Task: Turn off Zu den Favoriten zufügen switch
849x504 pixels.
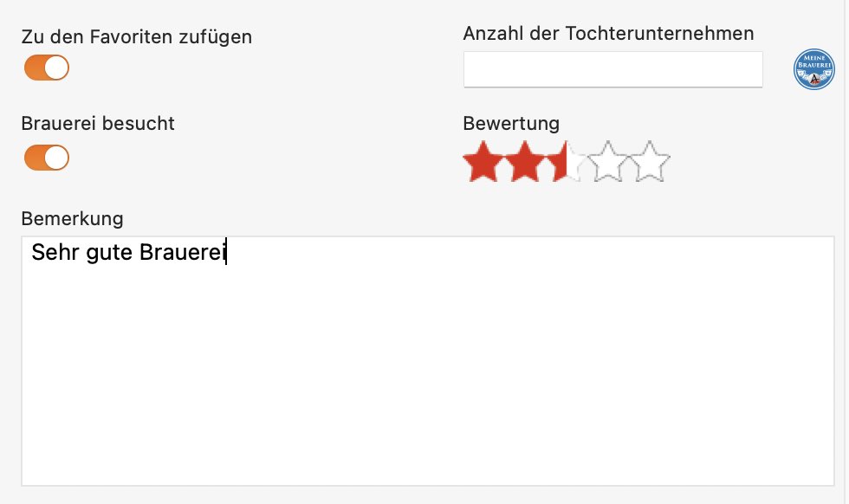Action: (47, 68)
